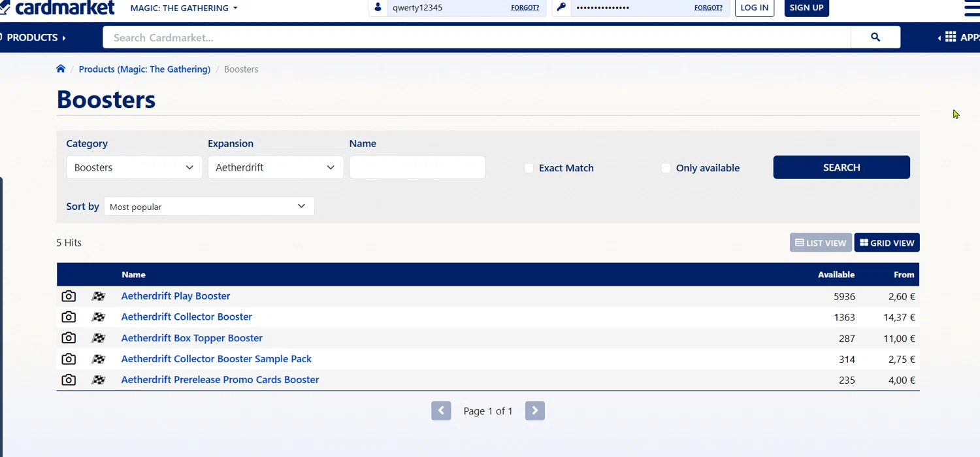Click the home breadcrumb icon
Viewport: 980px width, 457px height.
61,69
